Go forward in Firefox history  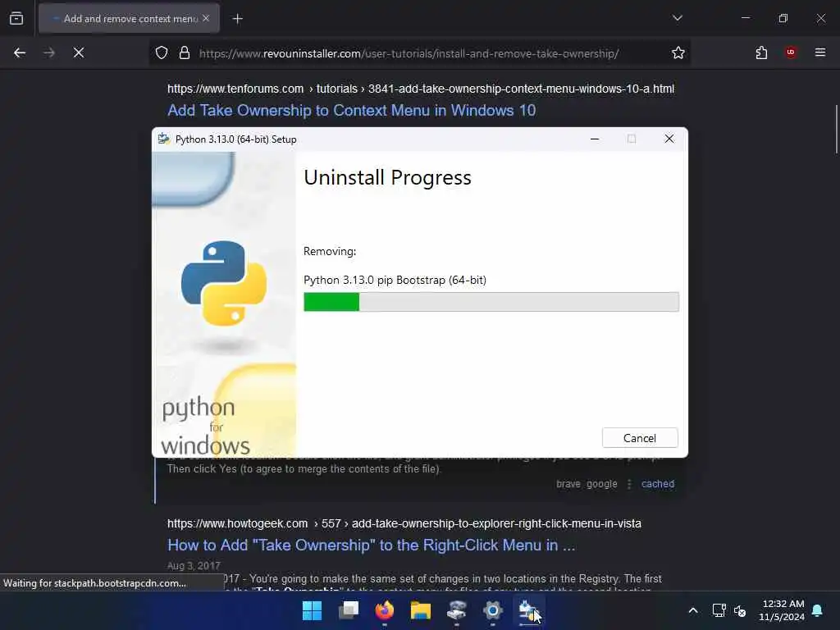tap(49, 52)
